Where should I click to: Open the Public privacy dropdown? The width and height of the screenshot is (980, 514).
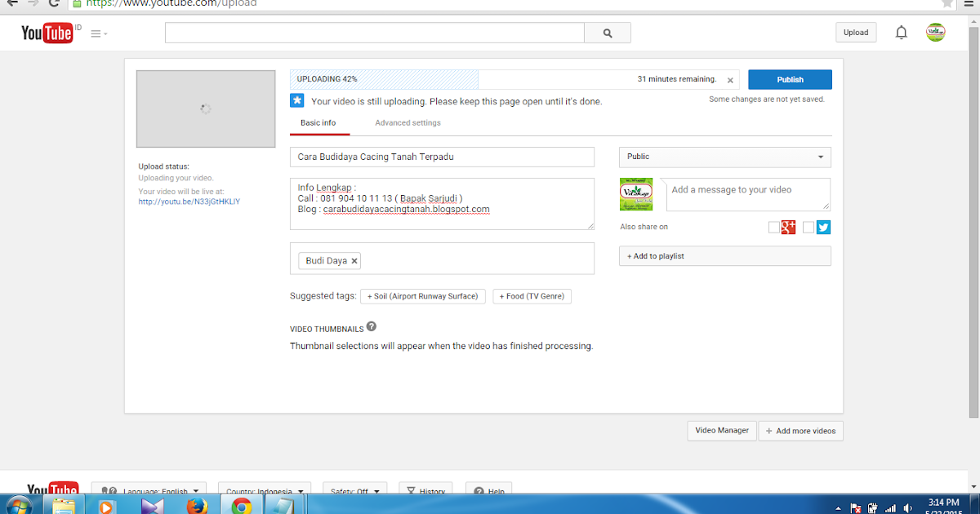[x=725, y=157]
